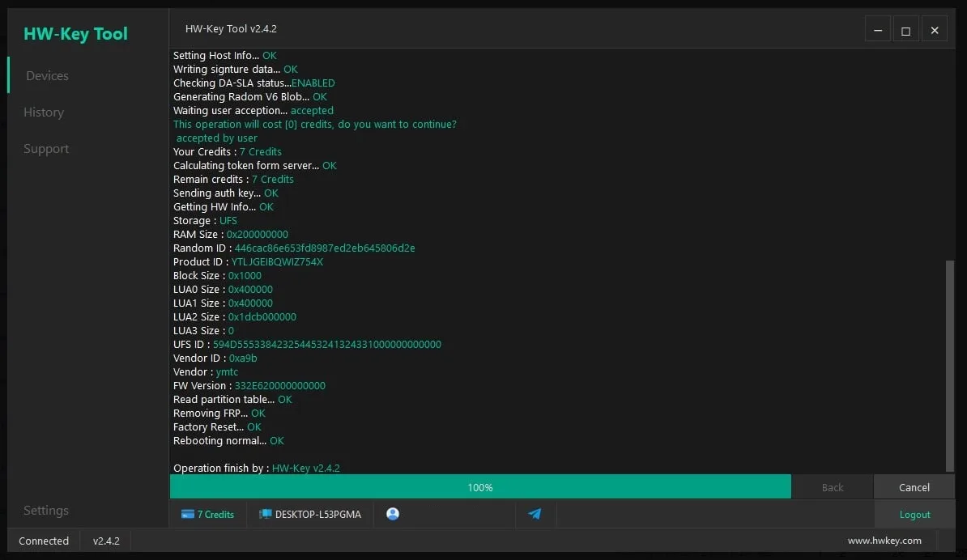Click 'Sending auth key... OK' log line
The image size is (967, 560).
(226, 193)
